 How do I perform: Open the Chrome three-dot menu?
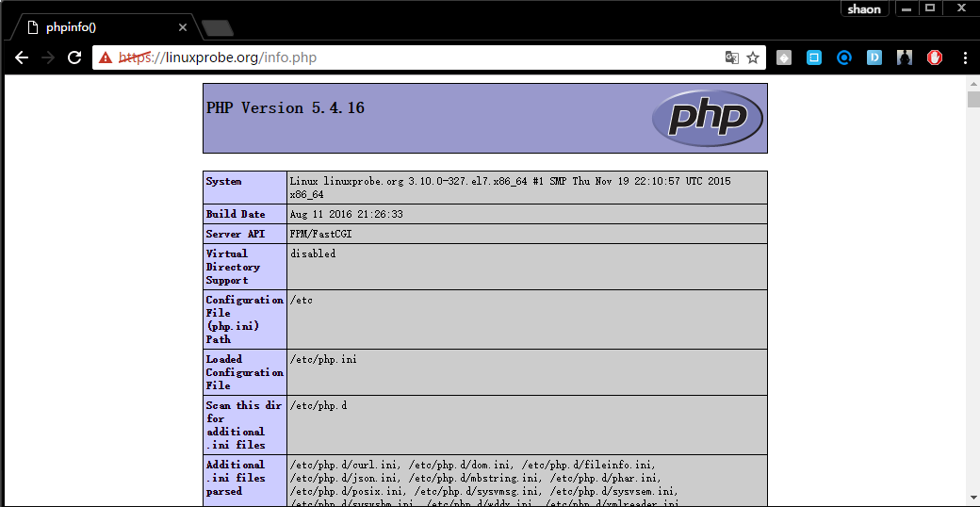[x=965, y=57]
